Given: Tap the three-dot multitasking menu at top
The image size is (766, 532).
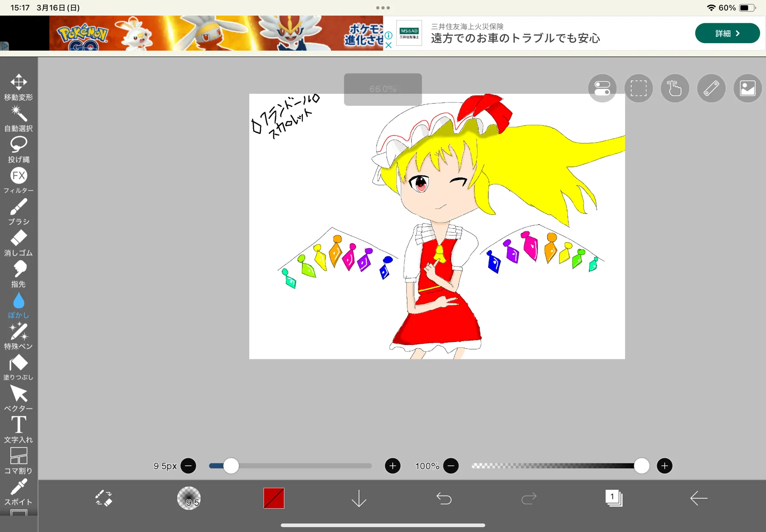Looking at the screenshot, I should [383, 8].
